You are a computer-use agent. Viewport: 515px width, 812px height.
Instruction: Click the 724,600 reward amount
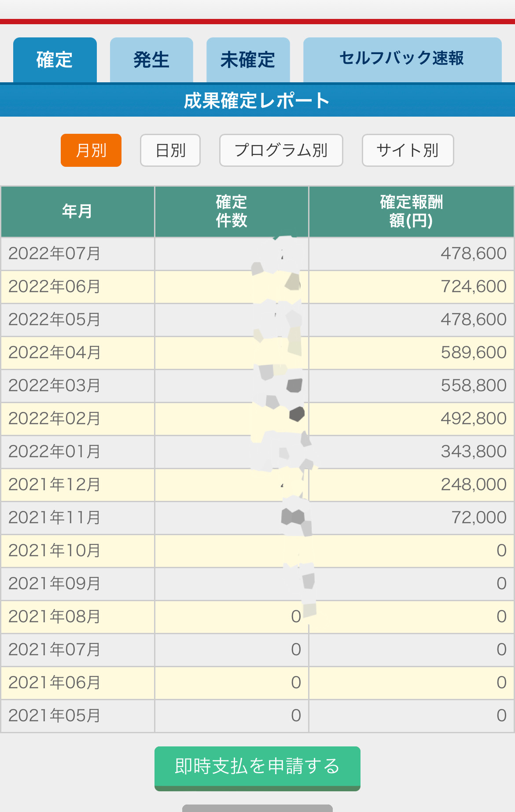[x=473, y=287]
